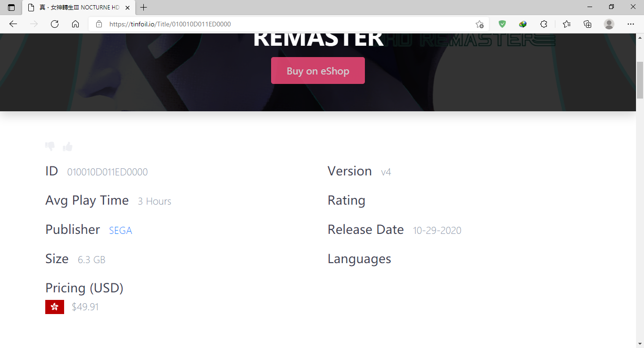The image size is (644, 348).
Task: Reload the page with Refresh icon
Action: pos(55,24)
